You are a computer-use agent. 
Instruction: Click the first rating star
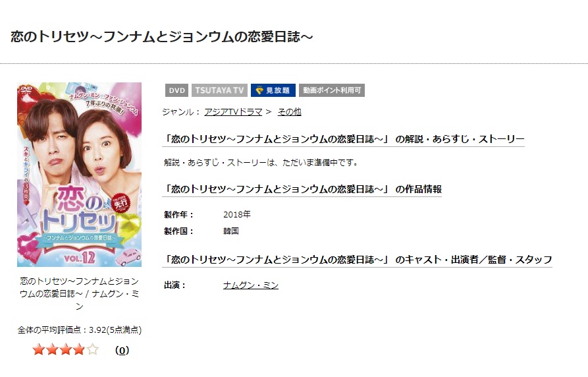39,350
